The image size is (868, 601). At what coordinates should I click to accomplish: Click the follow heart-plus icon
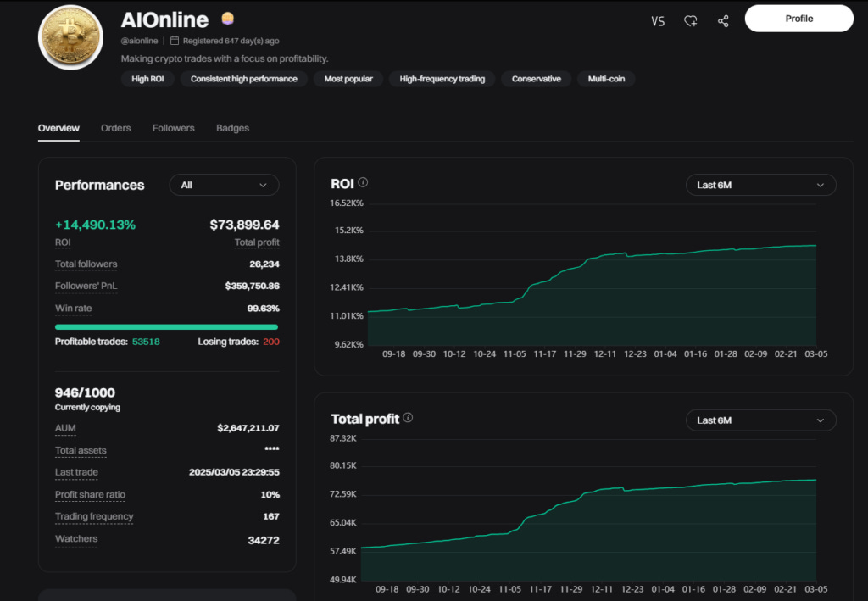pyautogui.click(x=690, y=21)
